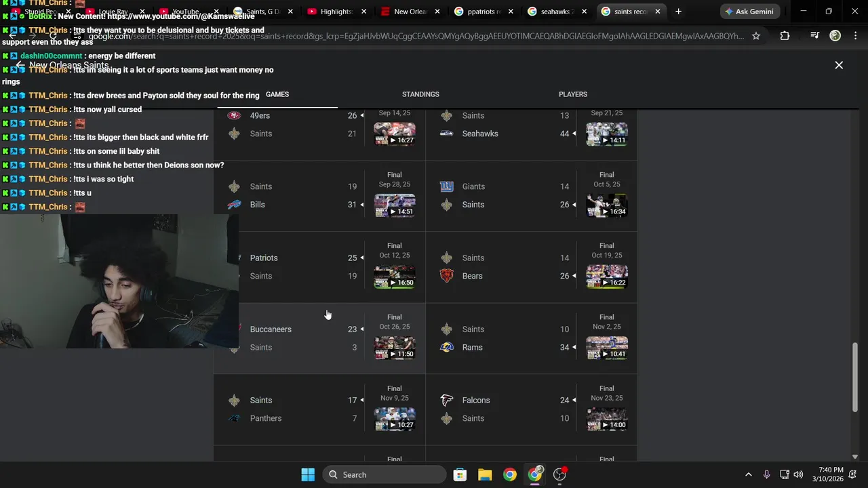Play the Saints vs Bills highlight video

[x=395, y=205]
